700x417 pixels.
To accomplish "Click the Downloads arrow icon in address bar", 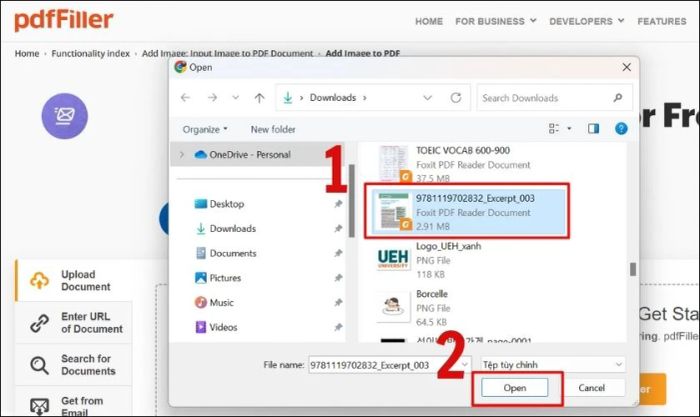I will [x=288, y=97].
